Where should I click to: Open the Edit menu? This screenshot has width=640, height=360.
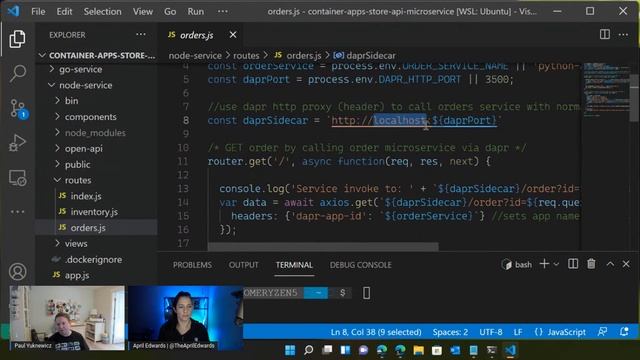tap(64, 11)
